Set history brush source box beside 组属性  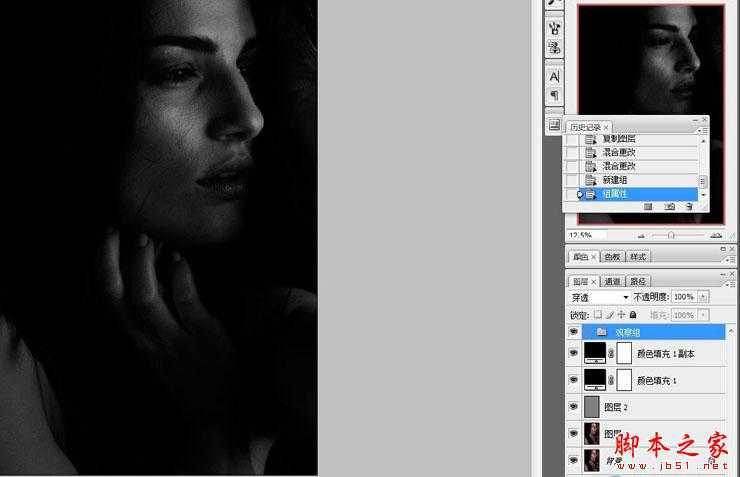point(572,194)
